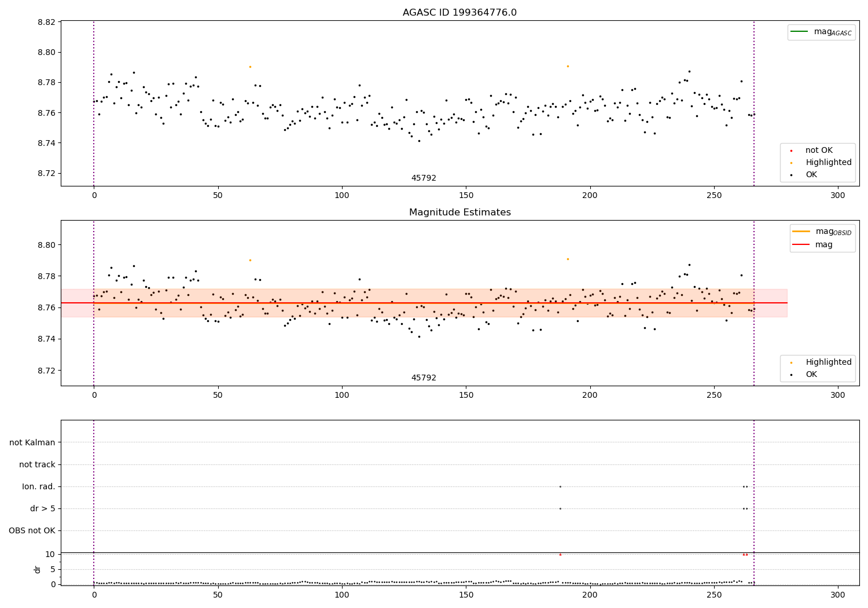Click the "8.82" tick in top panel
Image resolution: width=868 pixels, height=608 pixels.
coord(46,22)
